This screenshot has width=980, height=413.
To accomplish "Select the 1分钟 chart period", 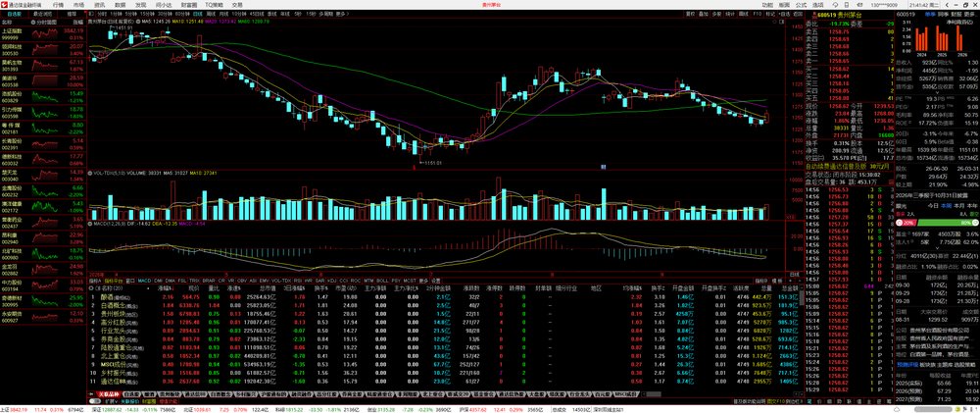I will tap(117, 14).
